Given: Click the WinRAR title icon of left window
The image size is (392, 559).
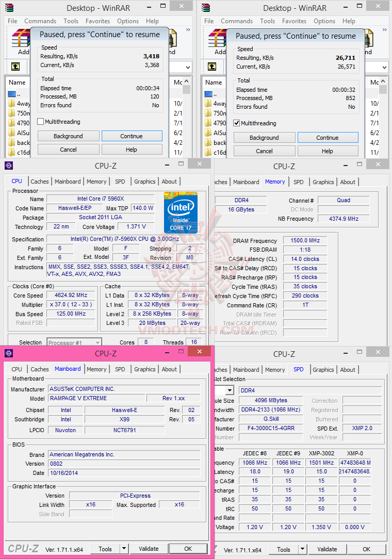Looking at the screenshot, I should point(9,8).
